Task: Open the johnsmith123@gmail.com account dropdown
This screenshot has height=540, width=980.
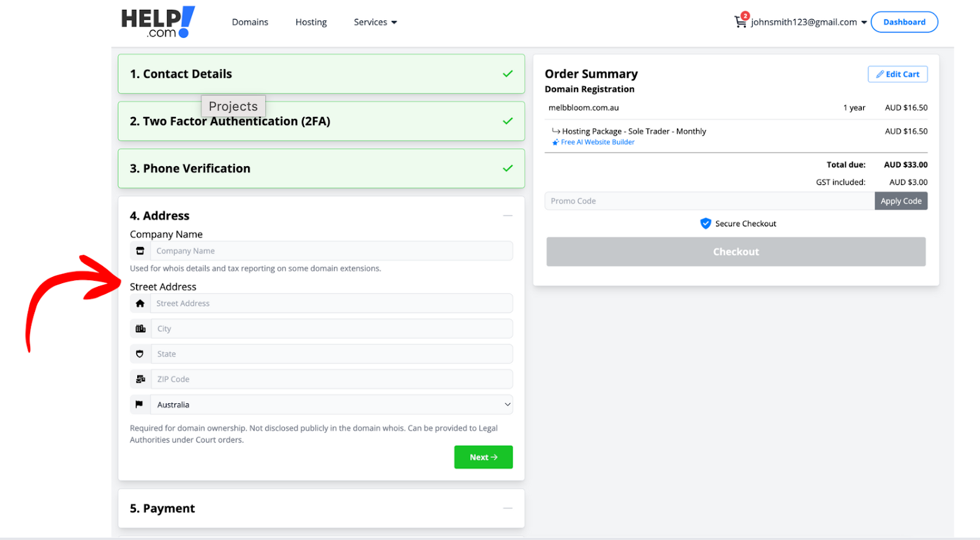Action: [x=809, y=22]
